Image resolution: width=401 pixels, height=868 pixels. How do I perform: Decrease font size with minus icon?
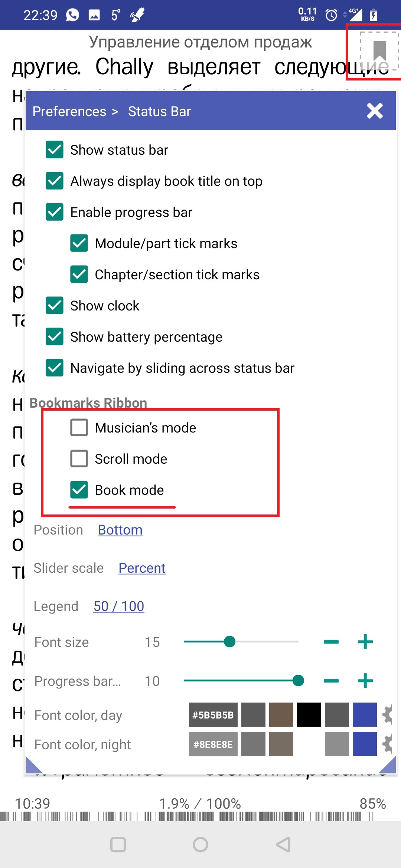pos(331,642)
